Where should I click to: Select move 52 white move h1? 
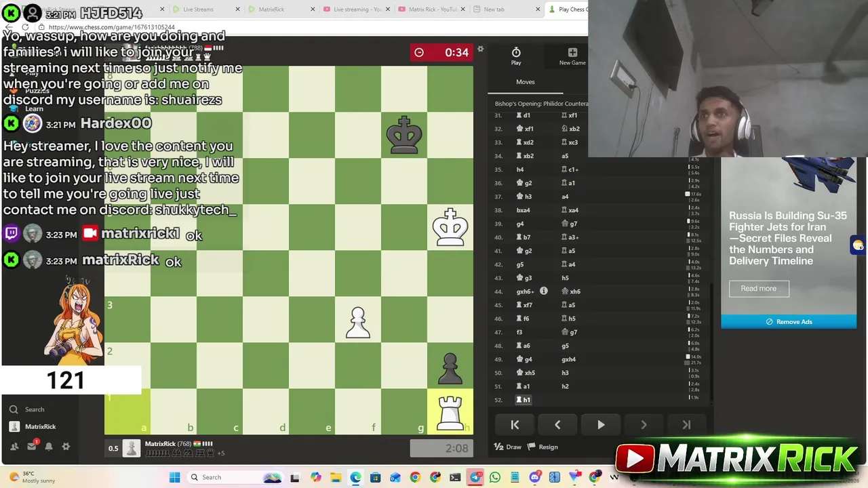524,400
